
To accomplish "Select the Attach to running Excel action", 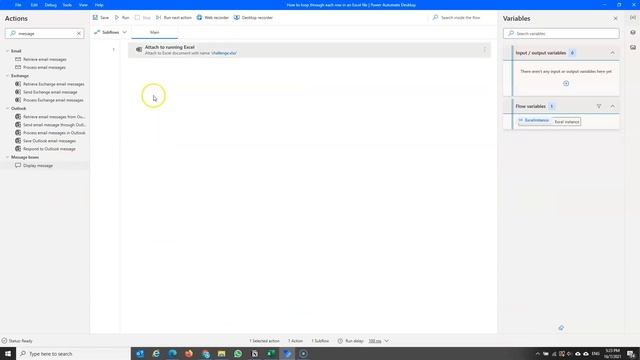I will (309, 50).
